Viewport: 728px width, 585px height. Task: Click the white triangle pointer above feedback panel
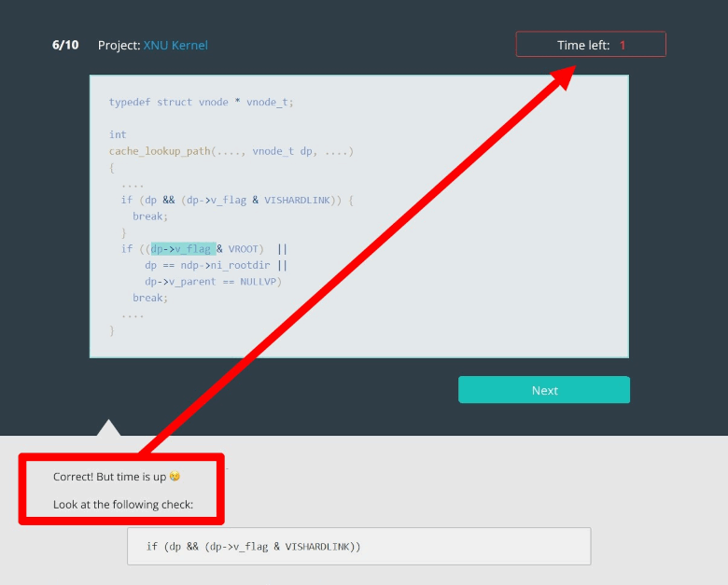click(x=109, y=428)
